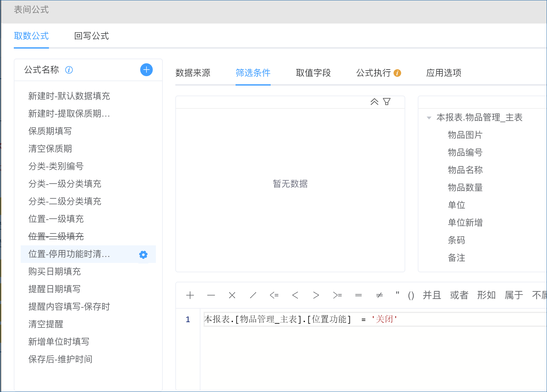Select formula 保存后-维护时间
The width and height of the screenshot is (547, 392).
point(88,359)
